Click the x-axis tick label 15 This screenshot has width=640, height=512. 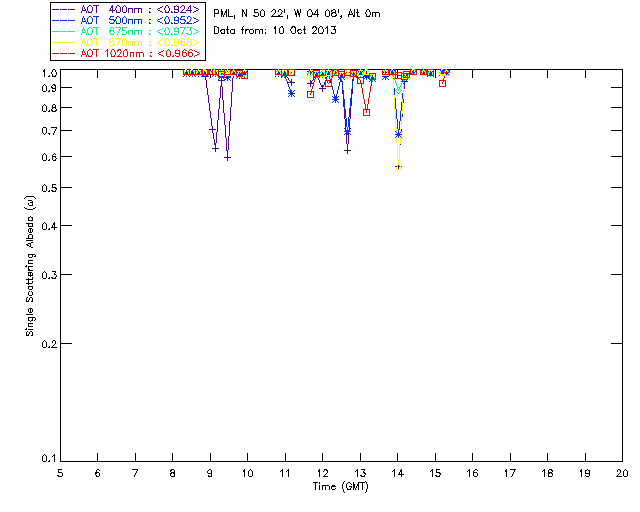click(x=435, y=473)
